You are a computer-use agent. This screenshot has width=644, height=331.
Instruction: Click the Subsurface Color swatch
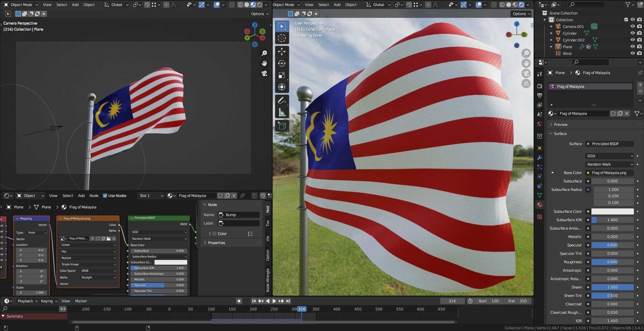[613, 211]
